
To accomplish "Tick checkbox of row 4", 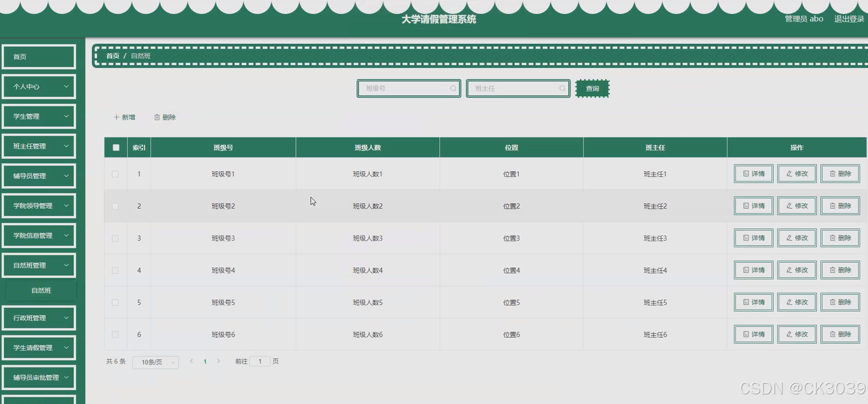I will (115, 271).
